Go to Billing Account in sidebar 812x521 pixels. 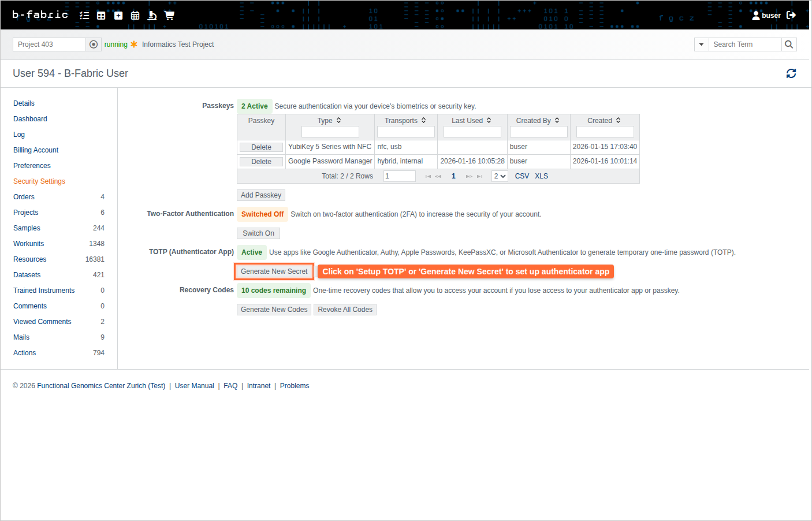click(36, 150)
